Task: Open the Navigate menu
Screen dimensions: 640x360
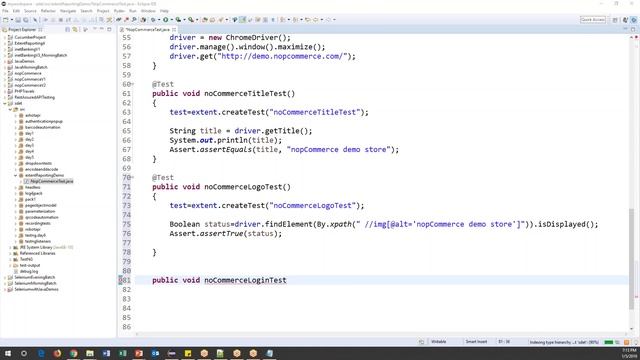Action: [x=68, y=11]
